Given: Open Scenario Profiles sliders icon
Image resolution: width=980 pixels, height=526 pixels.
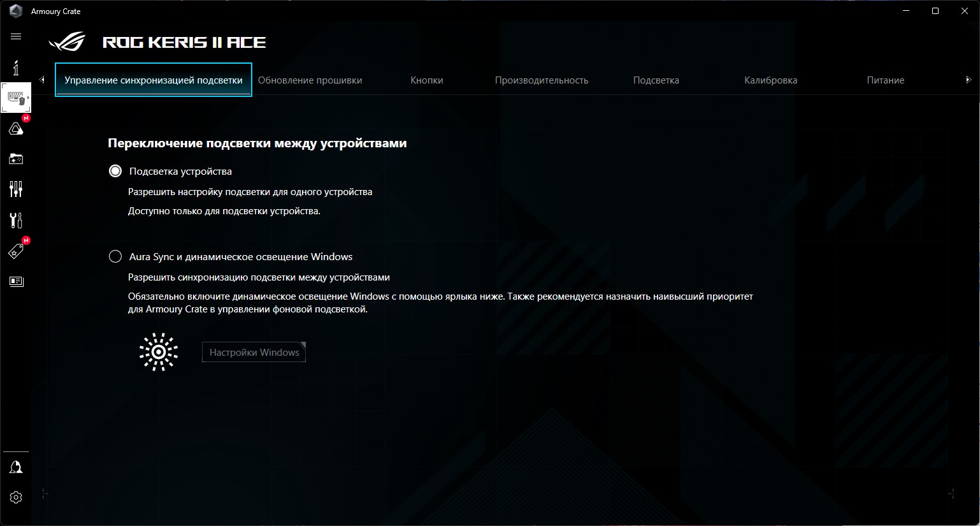Looking at the screenshot, I should (x=16, y=189).
